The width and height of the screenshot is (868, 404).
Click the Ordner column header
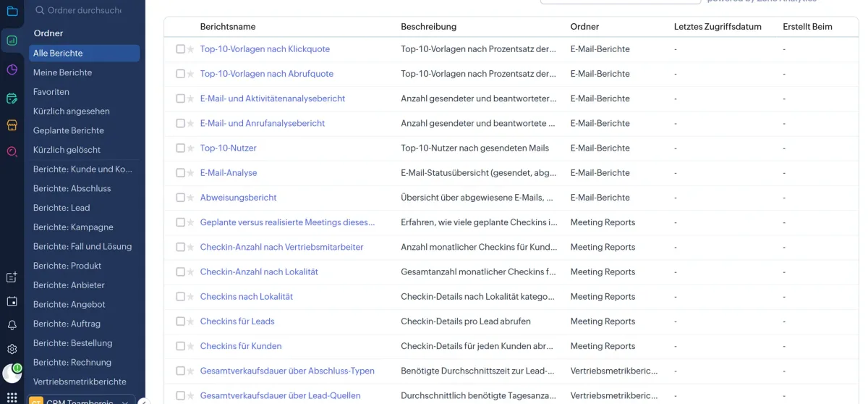point(584,27)
